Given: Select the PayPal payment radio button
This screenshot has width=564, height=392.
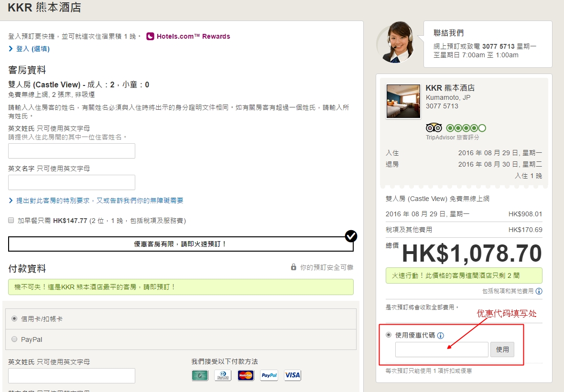Looking at the screenshot, I should click(14, 339).
